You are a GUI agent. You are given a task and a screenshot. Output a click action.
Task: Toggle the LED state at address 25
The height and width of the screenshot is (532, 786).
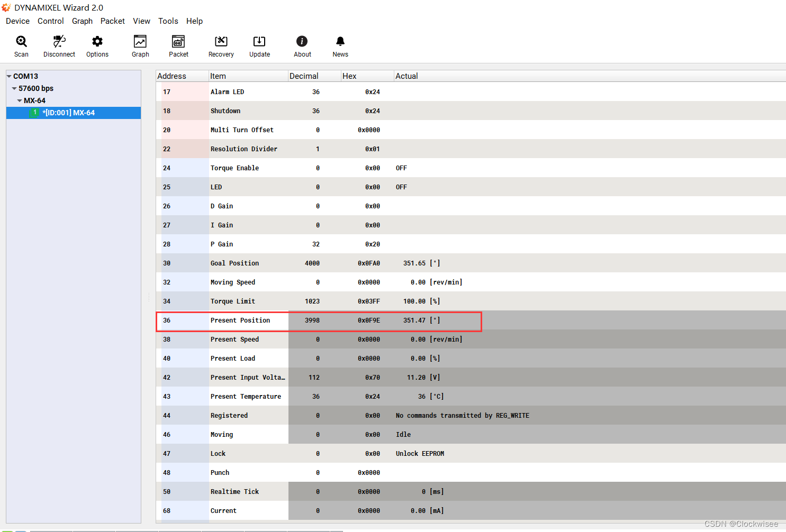pos(401,187)
